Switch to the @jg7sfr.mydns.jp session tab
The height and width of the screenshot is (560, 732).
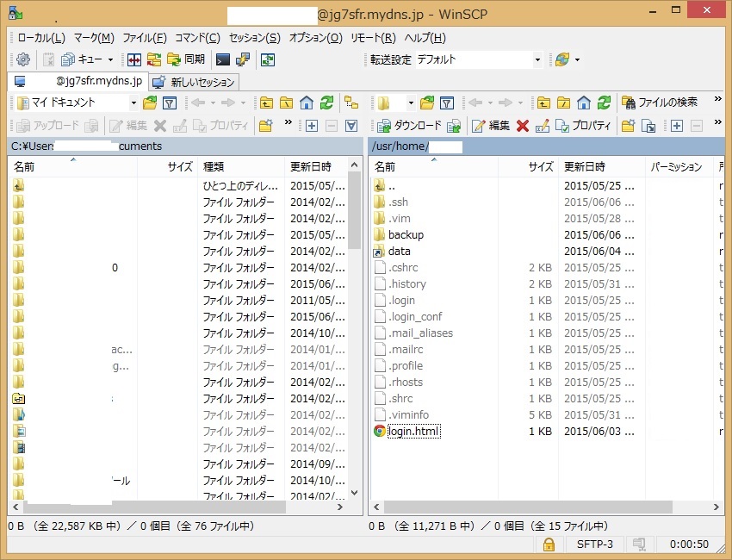coord(78,81)
